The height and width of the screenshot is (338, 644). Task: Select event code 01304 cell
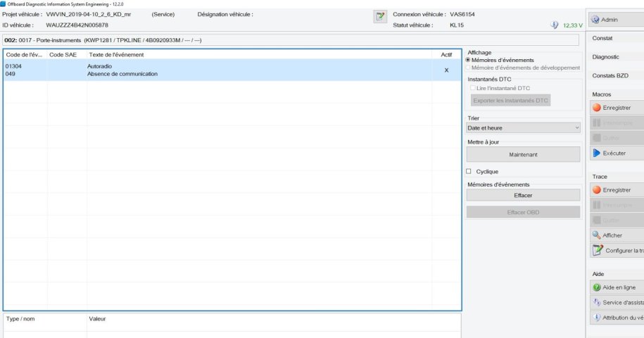tap(13, 66)
